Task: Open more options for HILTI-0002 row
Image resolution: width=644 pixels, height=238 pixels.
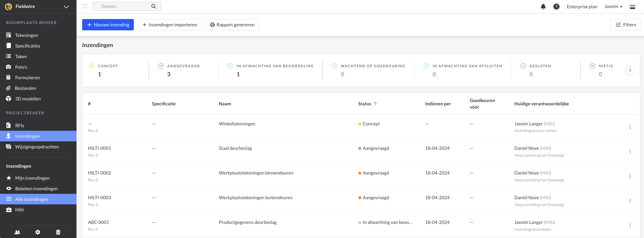Action: tap(630, 176)
